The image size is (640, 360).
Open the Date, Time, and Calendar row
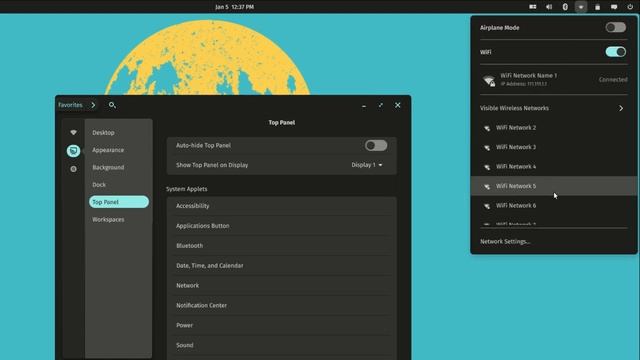281,266
